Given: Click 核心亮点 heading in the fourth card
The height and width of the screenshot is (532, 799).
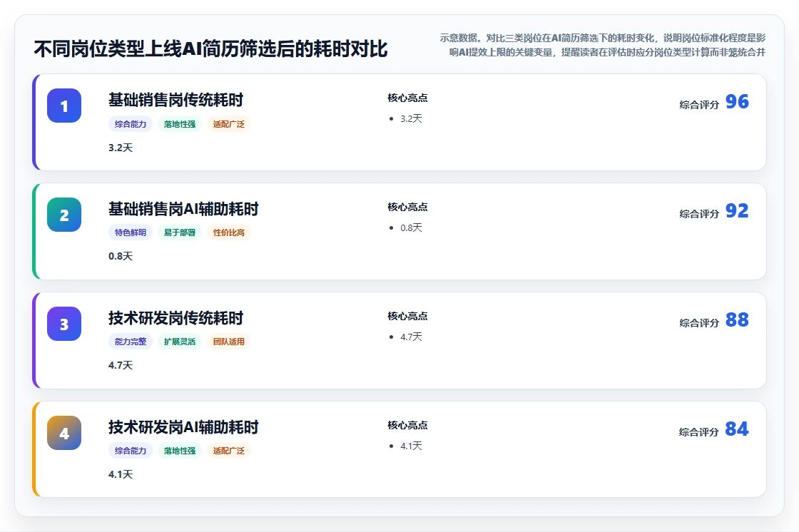Looking at the screenshot, I should click(407, 425).
